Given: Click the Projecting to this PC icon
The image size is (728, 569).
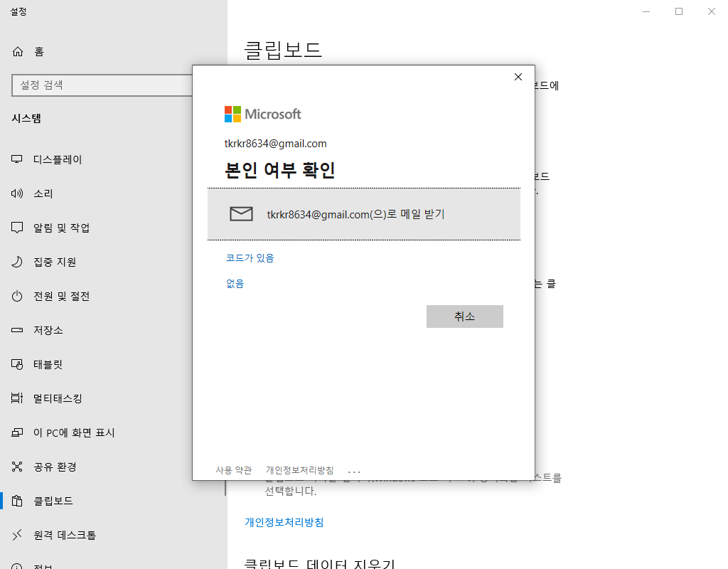Looking at the screenshot, I should click(x=17, y=432).
